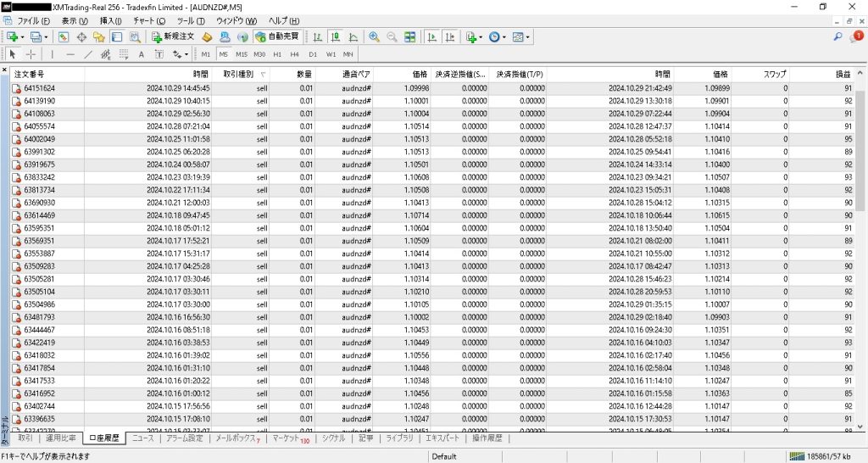This screenshot has height=463, width=868.
Task: Open the new chart dropdown arrow
Action: (22, 37)
